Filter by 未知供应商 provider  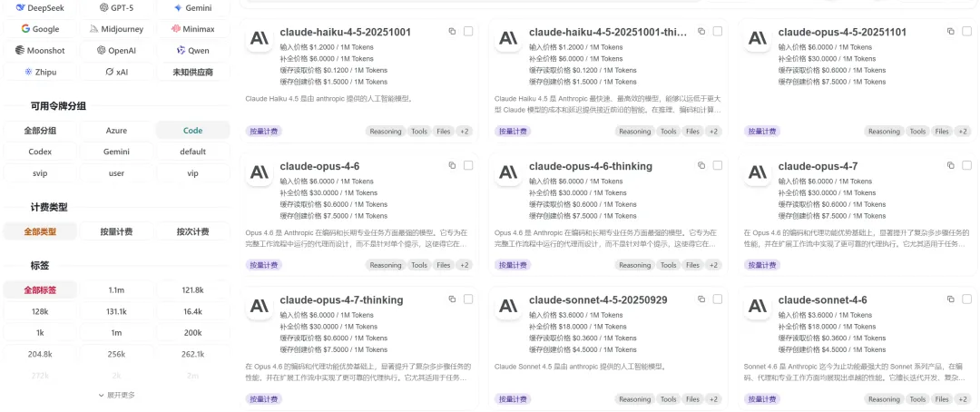coord(192,72)
